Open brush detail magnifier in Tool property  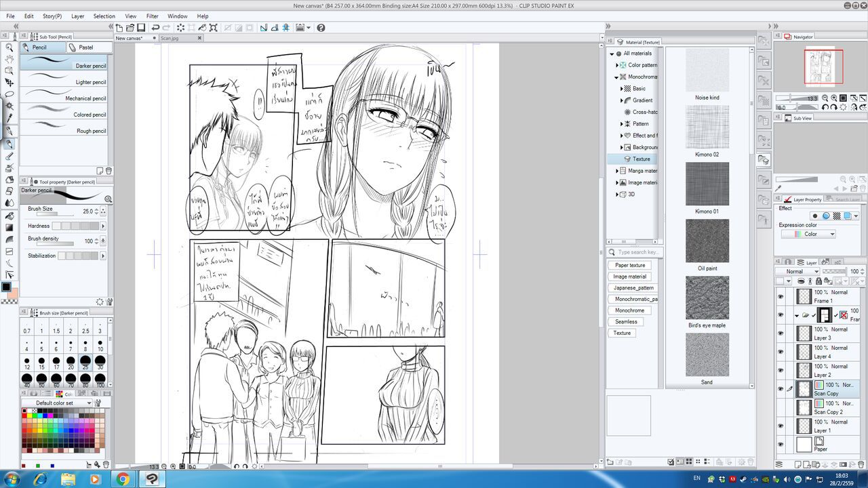click(x=108, y=199)
